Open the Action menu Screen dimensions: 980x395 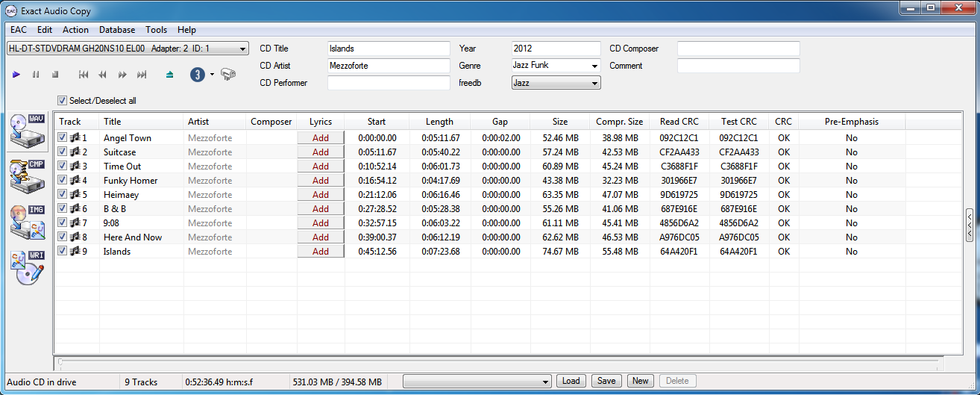[75, 30]
